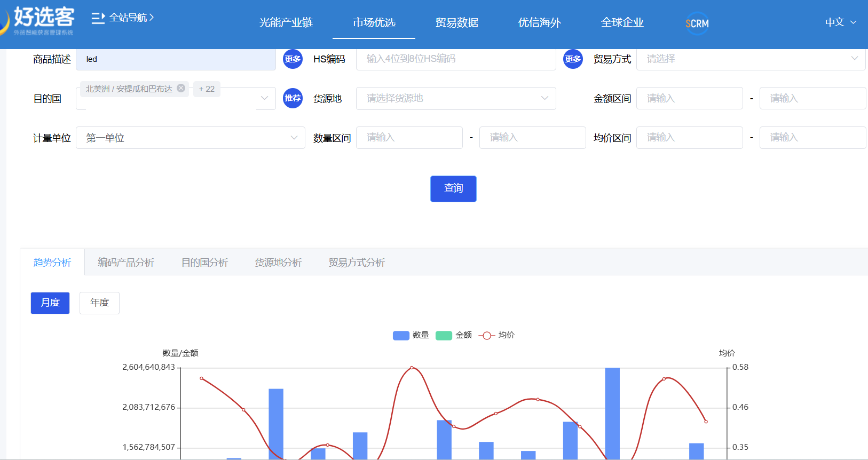Expand the 货源地 selection dropdown
This screenshot has width=868, height=460.
(456, 98)
